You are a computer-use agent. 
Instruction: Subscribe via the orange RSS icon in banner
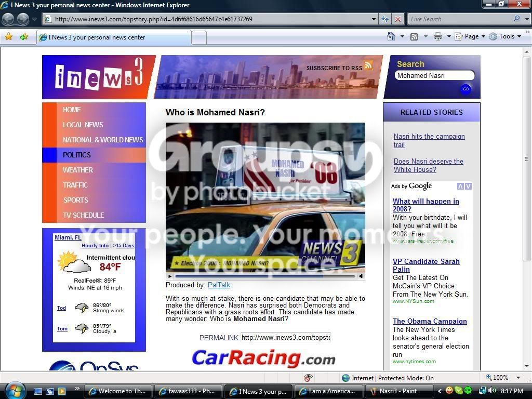point(368,64)
